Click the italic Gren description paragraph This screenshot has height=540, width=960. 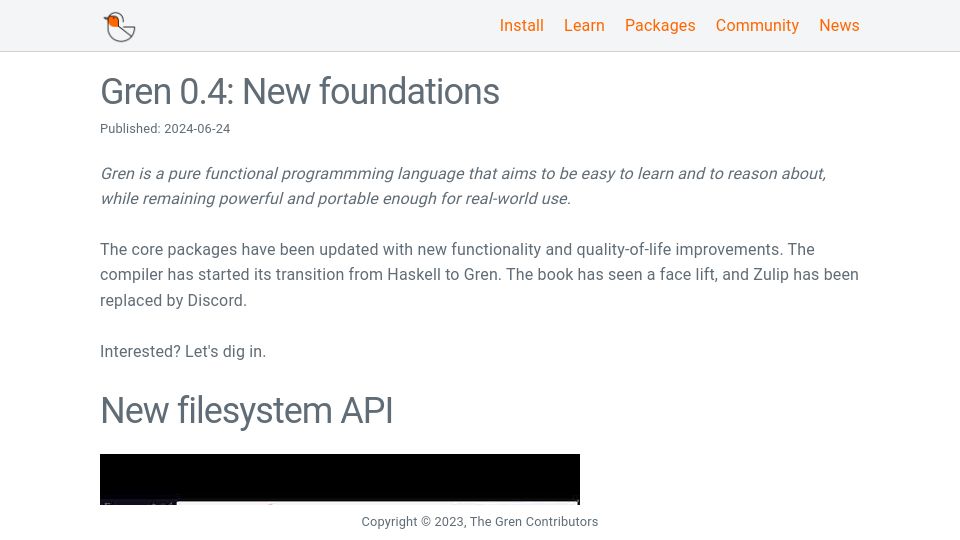pos(463,186)
